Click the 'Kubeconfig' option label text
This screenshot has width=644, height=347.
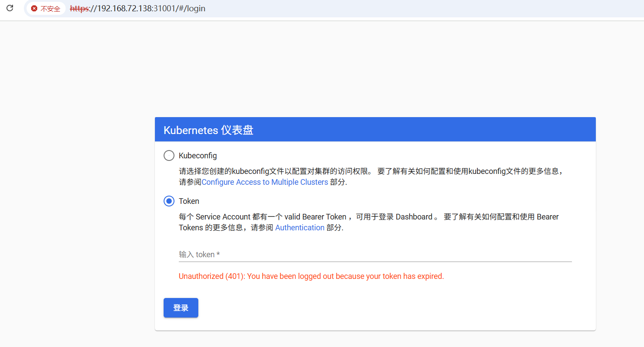tap(198, 155)
